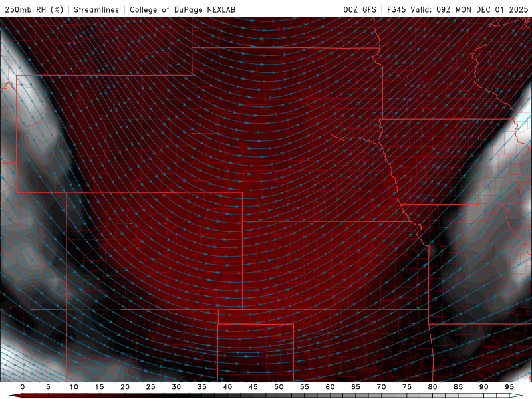Click the 'F345' forecast hour label
The height and width of the screenshot is (399, 532).
coord(396,9)
